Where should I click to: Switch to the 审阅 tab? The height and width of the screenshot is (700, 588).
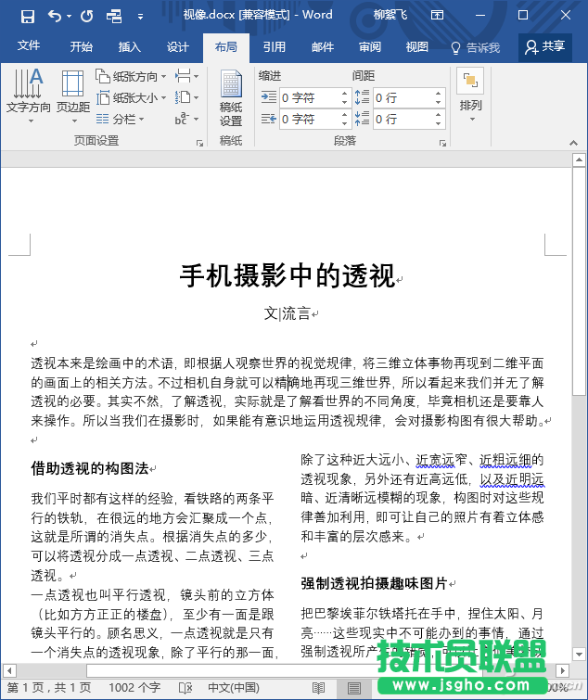point(370,47)
